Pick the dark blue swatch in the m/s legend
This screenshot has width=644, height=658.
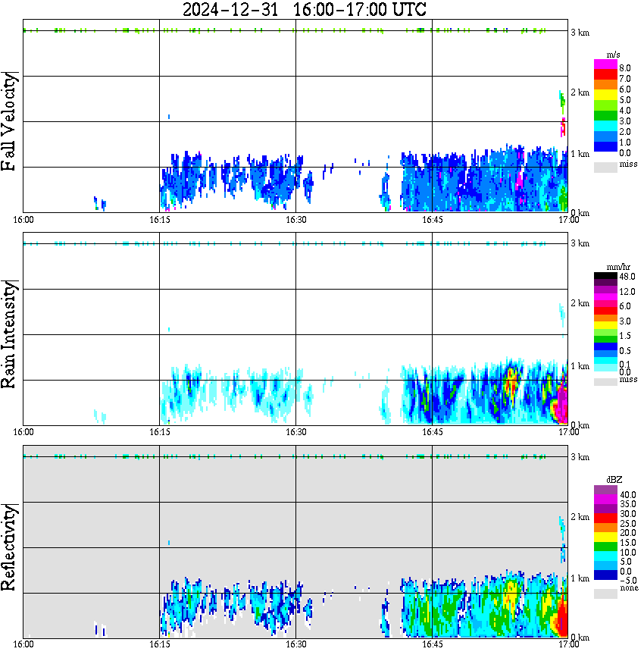(605, 146)
